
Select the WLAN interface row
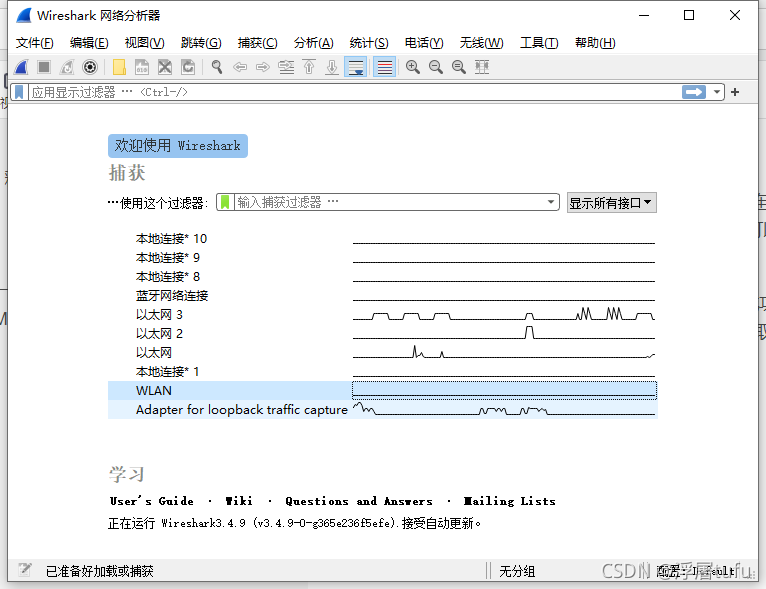(383, 391)
